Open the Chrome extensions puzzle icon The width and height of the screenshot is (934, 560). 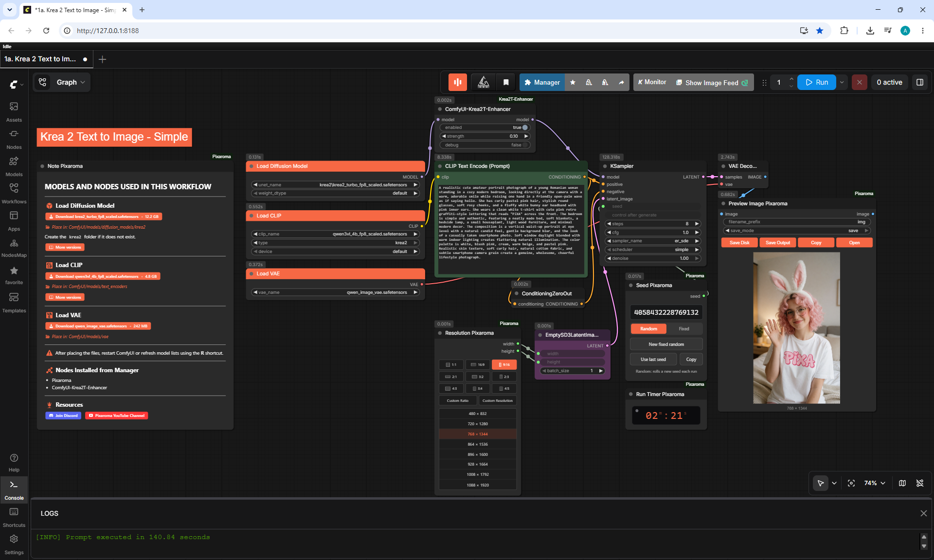(x=844, y=31)
